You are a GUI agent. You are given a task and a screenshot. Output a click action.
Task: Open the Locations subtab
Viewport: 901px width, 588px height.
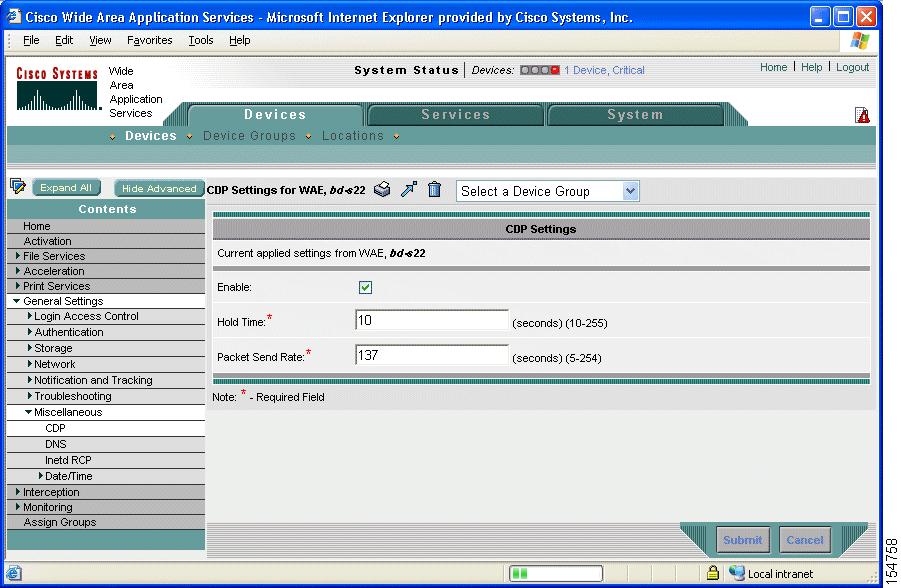pos(353,136)
